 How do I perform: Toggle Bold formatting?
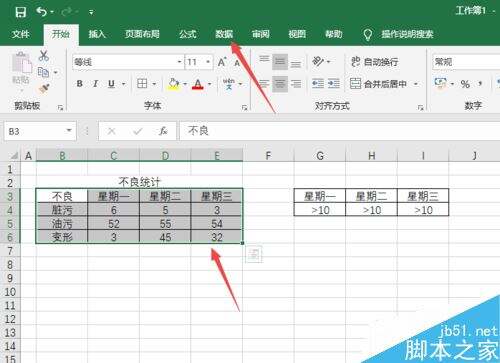coord(79,84)
